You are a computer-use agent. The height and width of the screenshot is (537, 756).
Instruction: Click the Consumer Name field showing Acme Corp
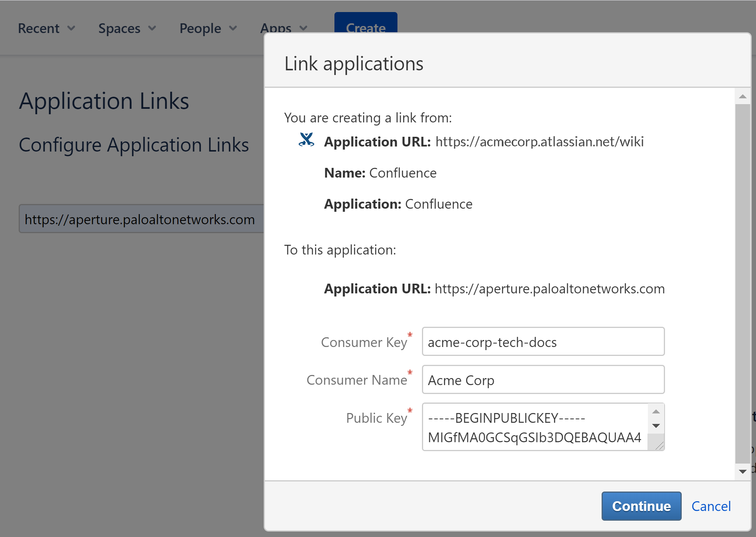click(x=542, y=380)
